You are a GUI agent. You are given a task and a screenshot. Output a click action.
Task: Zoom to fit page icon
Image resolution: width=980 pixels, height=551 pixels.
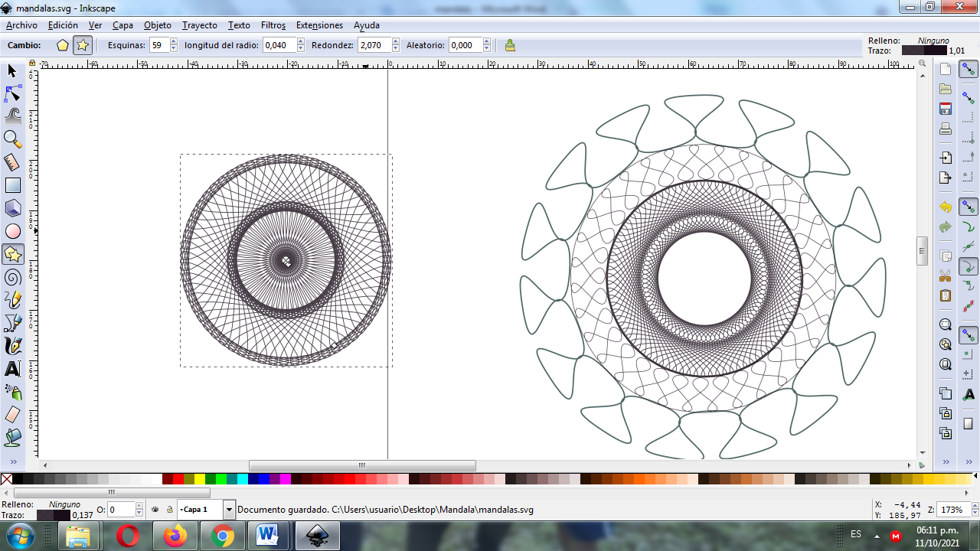pyautogui.click(x=946, y=364)
